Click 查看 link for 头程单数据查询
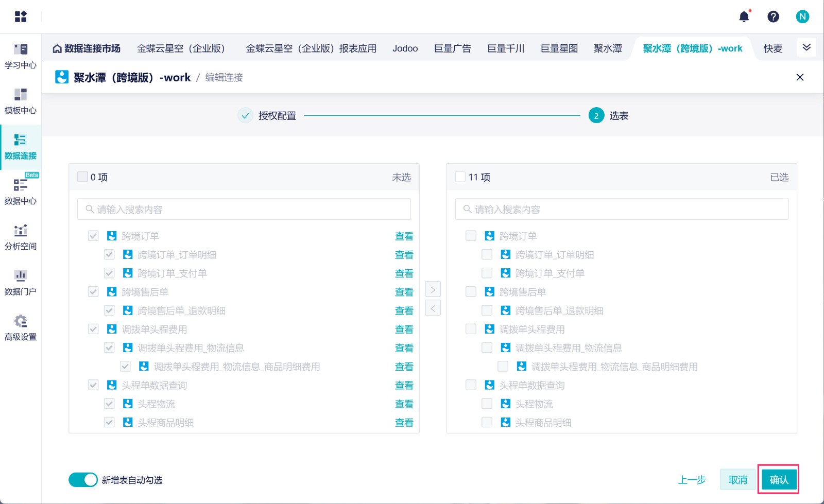Viewport: 824px width, 504px height. click(404, 385)
